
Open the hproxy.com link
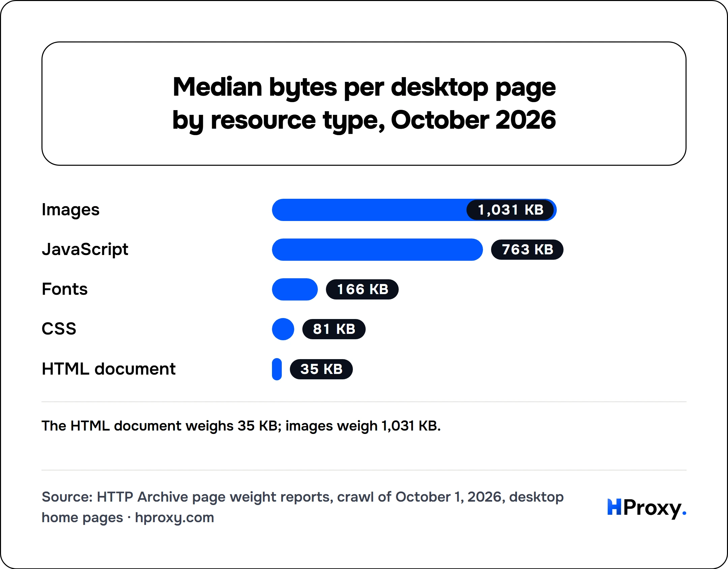point(175,517)
